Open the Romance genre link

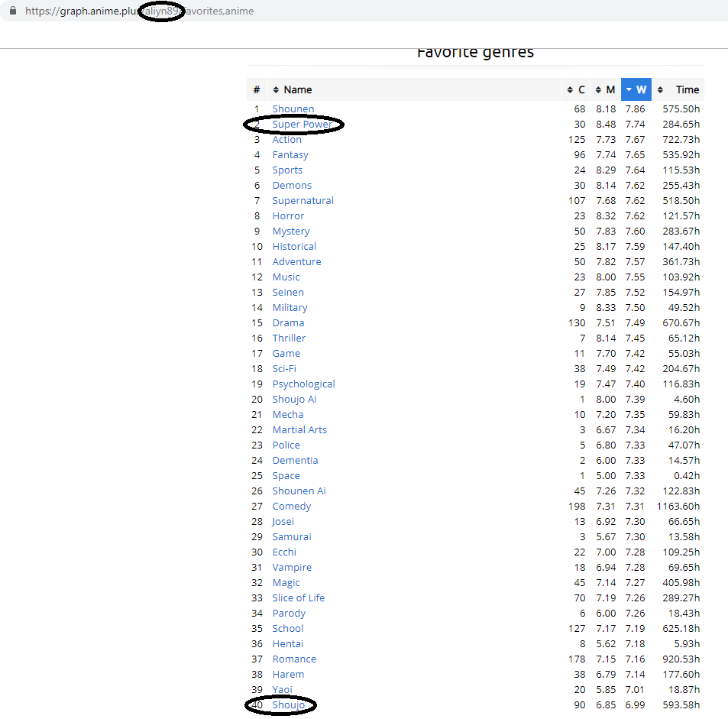click(294, 659)
